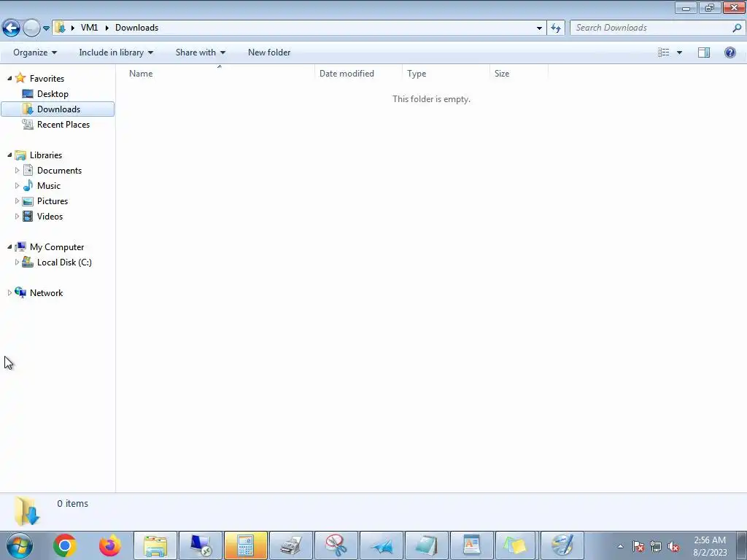The image size is (747, 560).
Task: Expand the Pictures library
Action: pyautogui.click(x=18, y=201)
